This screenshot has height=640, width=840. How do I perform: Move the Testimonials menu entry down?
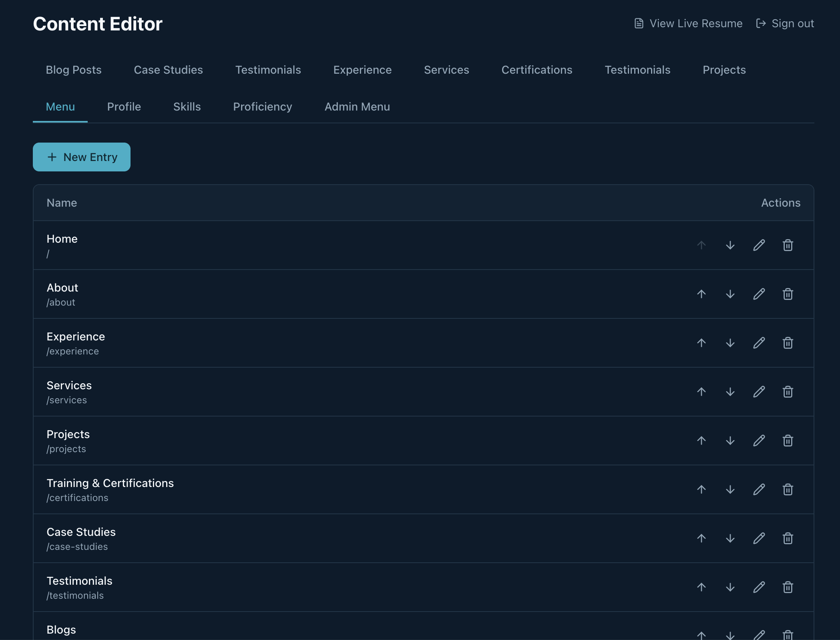[730, 587]
